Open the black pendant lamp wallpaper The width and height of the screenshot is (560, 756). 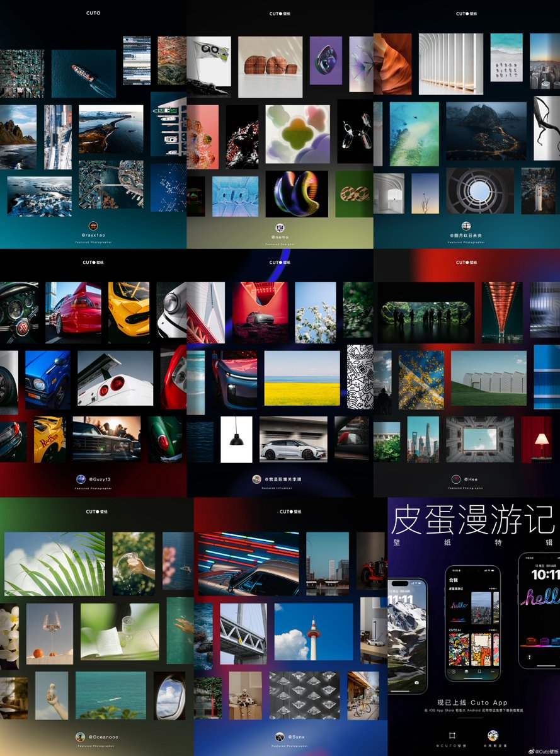(x=236, y=439)
